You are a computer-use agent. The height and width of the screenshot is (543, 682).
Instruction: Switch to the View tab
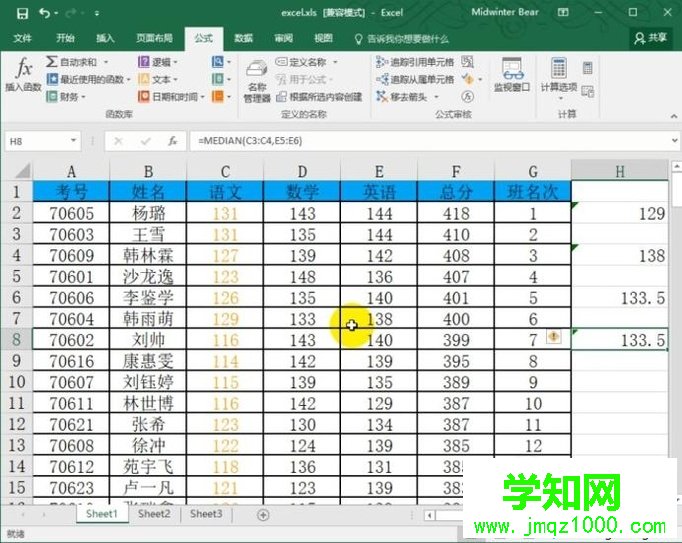(324, 38)
